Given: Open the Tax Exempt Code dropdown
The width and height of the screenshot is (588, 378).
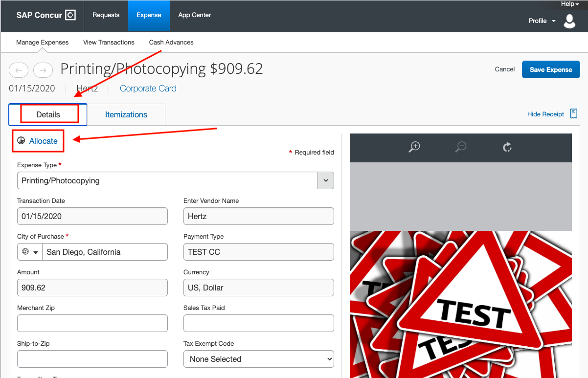Looking at the screenshot, I should pyautogui.click(x=259, y=359).
